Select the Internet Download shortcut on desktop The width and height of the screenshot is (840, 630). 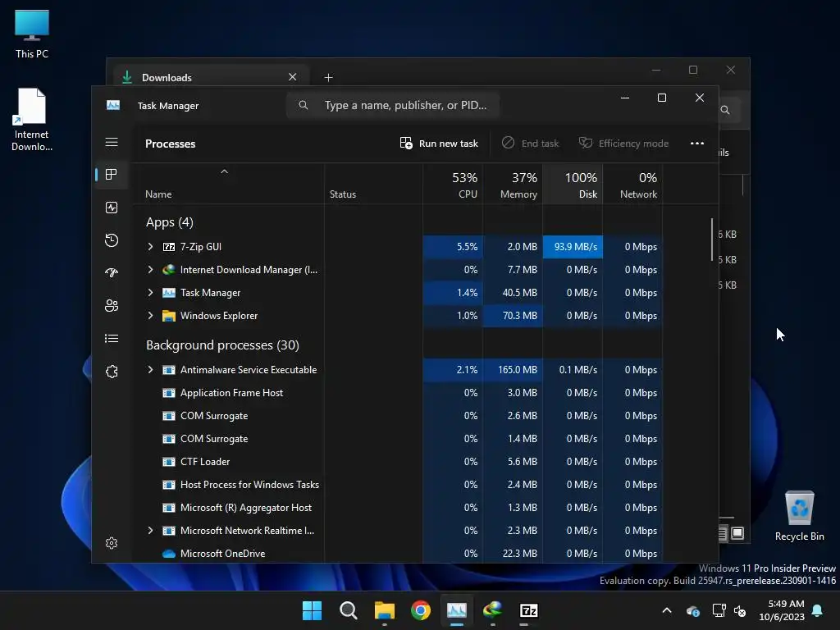tap(32, 120)
